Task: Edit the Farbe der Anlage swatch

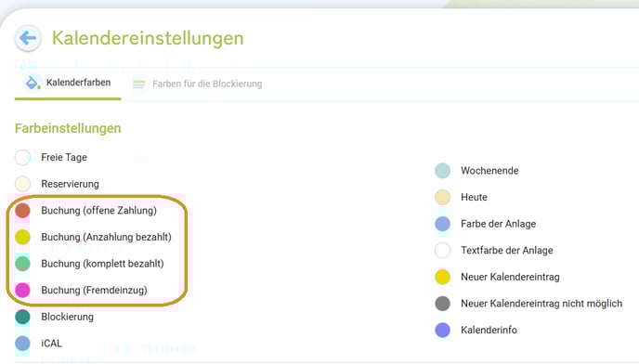Action: coord(442,224)
